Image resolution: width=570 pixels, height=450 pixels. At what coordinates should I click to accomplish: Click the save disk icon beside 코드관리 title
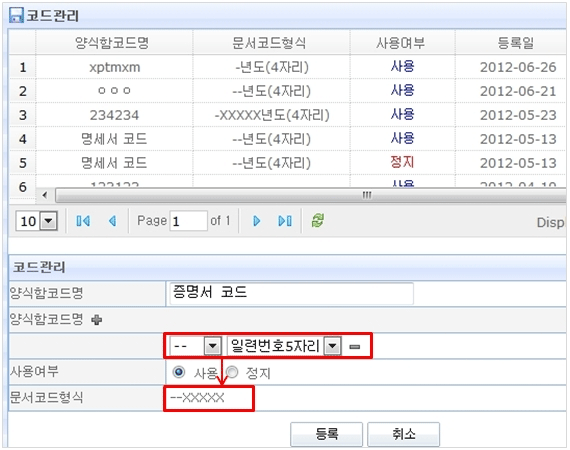16,15
